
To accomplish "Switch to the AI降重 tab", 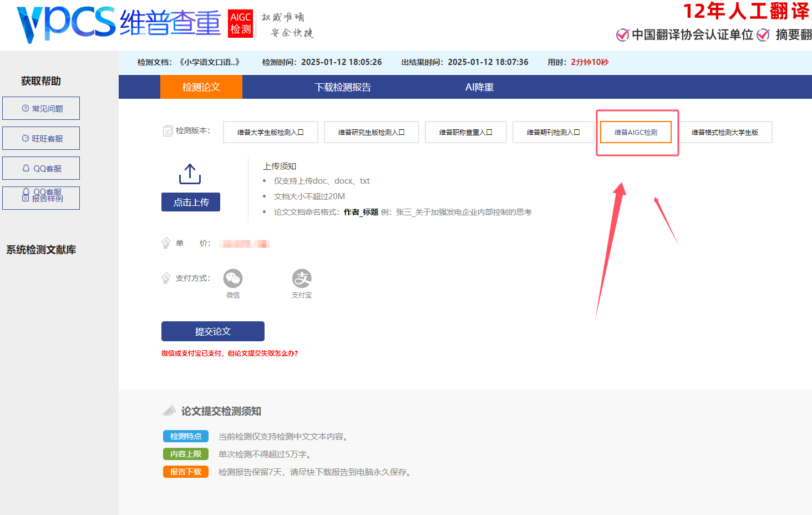I will (x=479, y=87).
